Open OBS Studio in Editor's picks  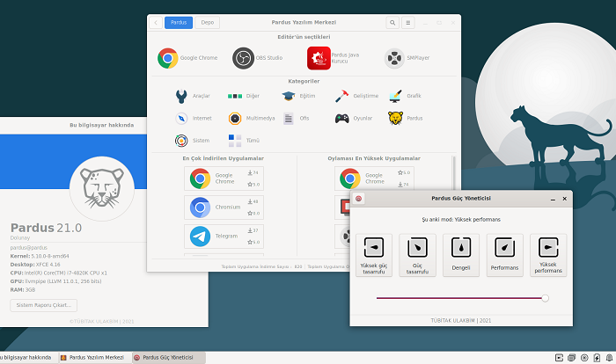click(x=257, y=58)
